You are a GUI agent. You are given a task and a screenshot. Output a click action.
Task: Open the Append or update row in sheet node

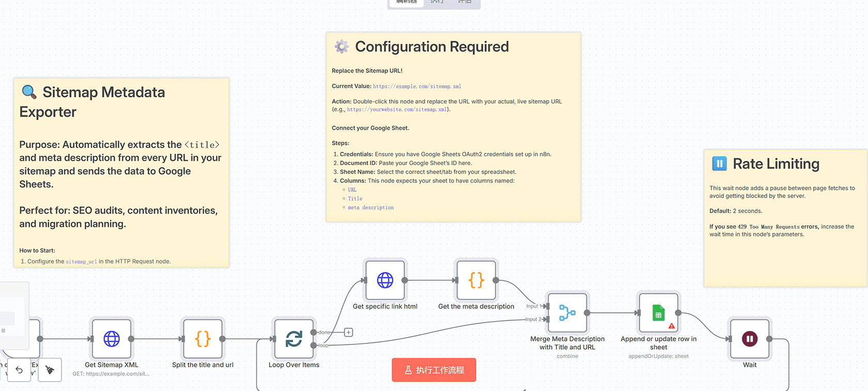[658, 313]
